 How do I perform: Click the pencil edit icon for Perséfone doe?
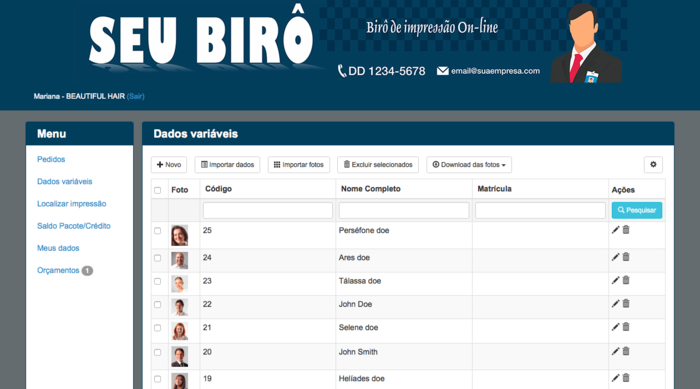click(615, 230)
